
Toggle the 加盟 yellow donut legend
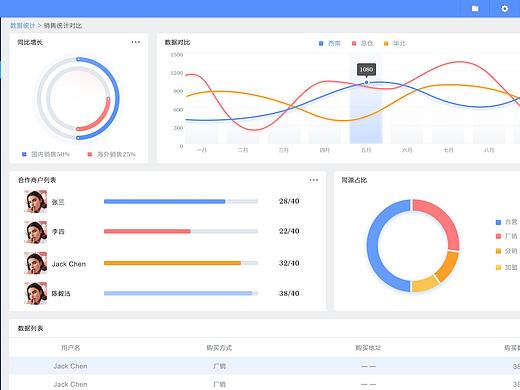pos(507,267)
